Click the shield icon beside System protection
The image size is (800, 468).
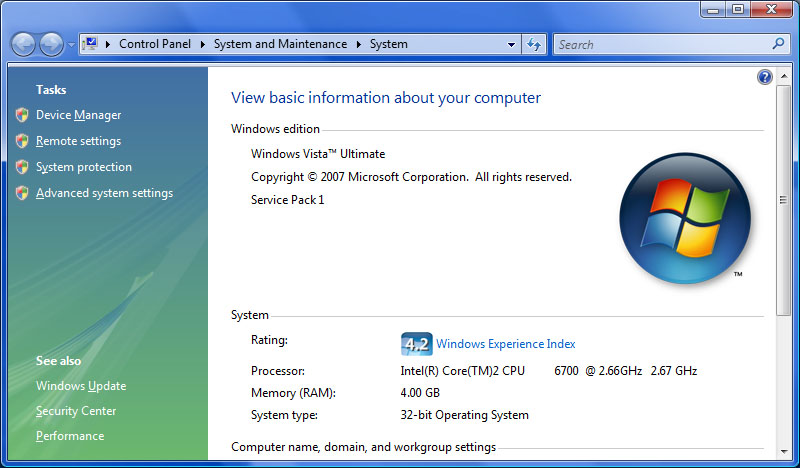click(x=22, y=167)
